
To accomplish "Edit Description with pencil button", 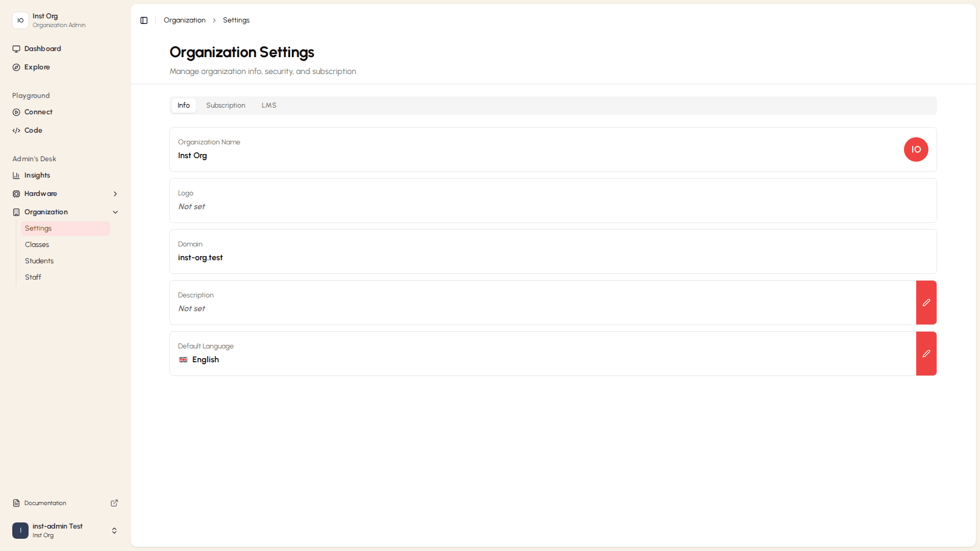I will click(x=926, y=303).
